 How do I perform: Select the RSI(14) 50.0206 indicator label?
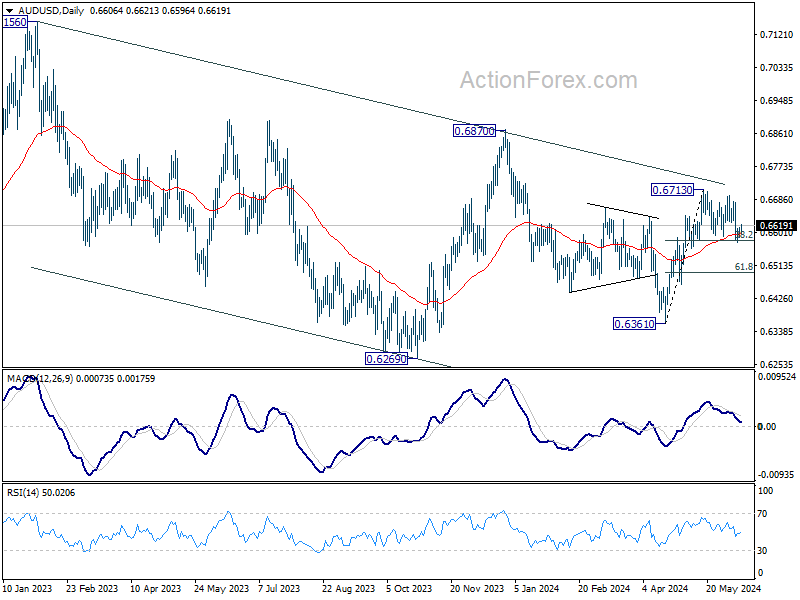[41, 492]
